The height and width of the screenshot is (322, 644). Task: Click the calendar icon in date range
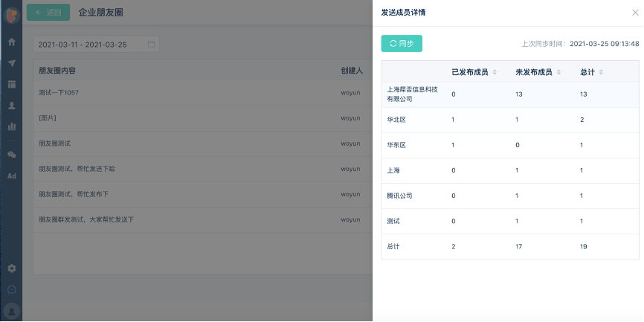(151, 45)
